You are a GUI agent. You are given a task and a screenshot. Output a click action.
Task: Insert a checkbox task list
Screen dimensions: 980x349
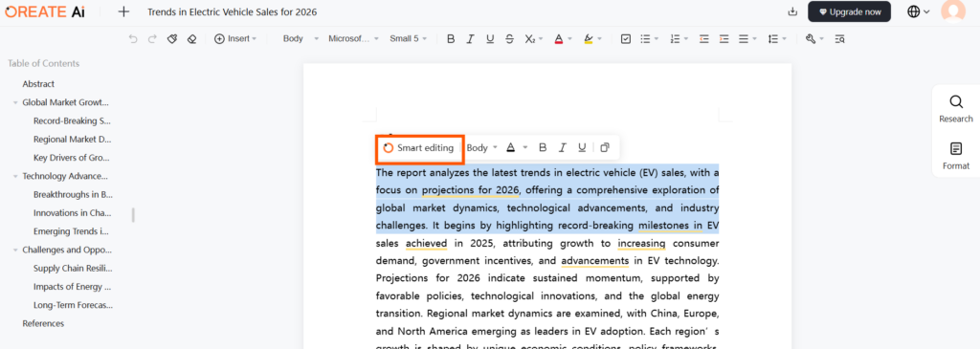pos(626,38)
